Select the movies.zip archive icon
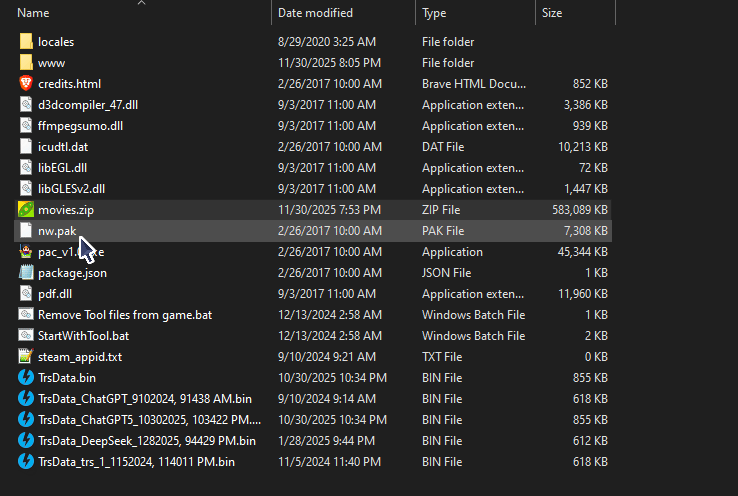This screenshot has width=738, height=496. [26, 210]
